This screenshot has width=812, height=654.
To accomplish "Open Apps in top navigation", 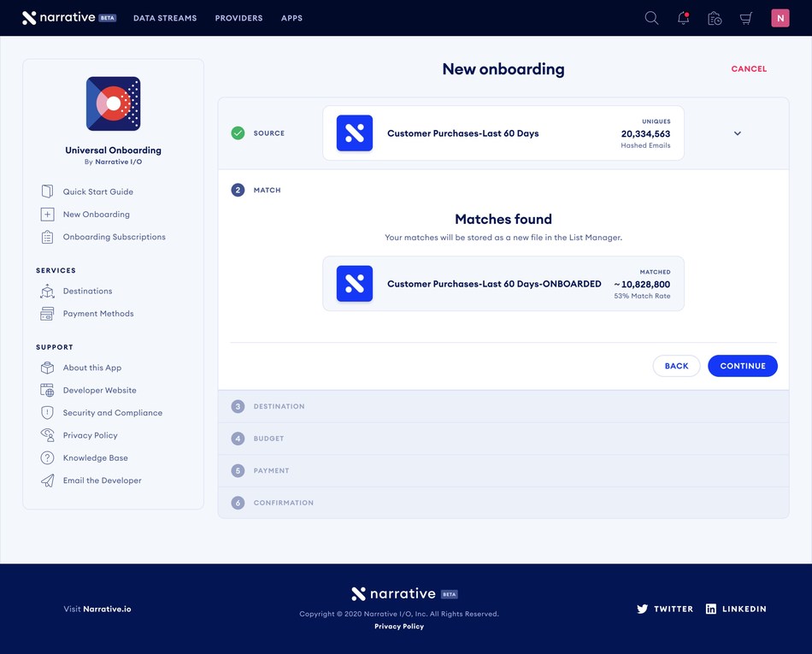I will pyautogui.click(x=291, y=18).
